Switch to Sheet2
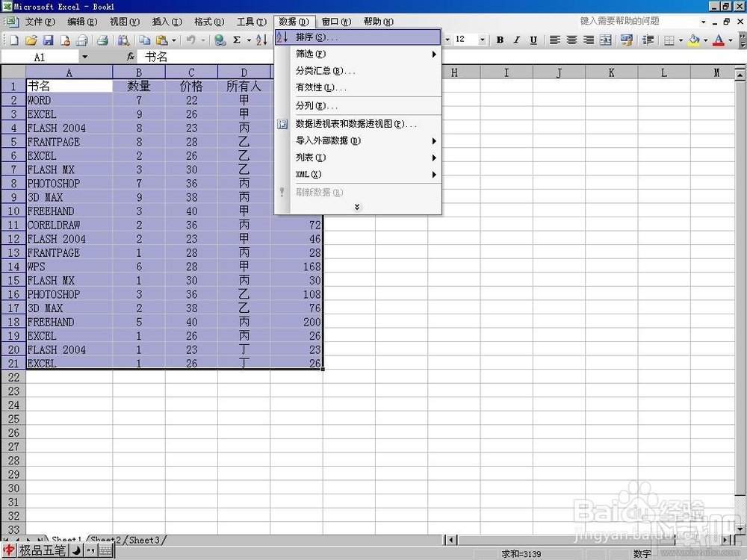 click(x=103, y=540)
